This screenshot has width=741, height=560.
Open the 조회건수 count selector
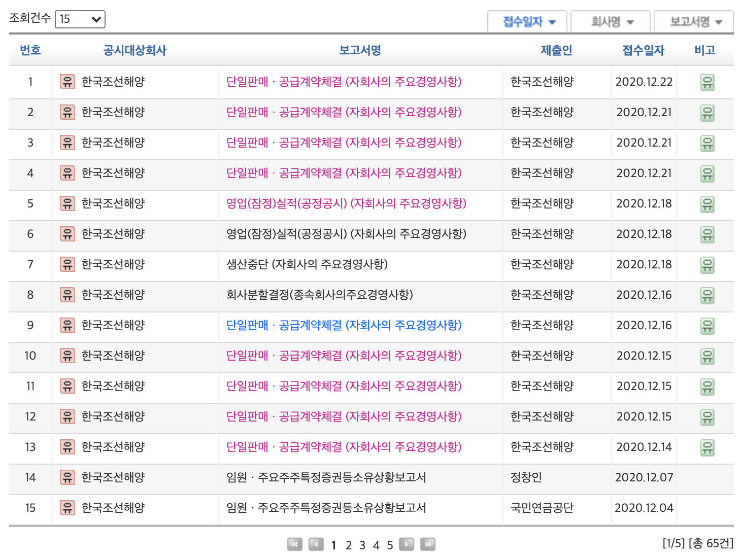tap(79, 19)
